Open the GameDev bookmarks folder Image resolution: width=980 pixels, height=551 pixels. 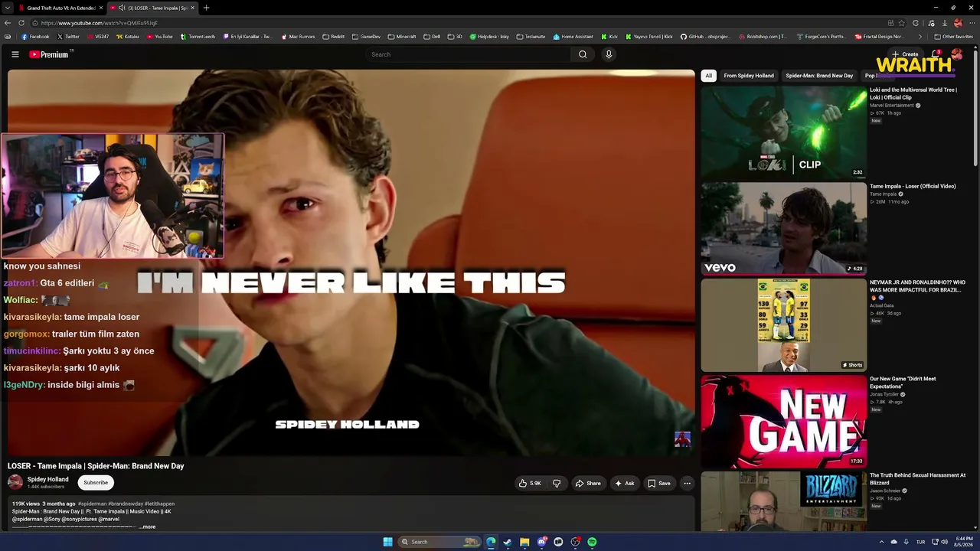366,37
